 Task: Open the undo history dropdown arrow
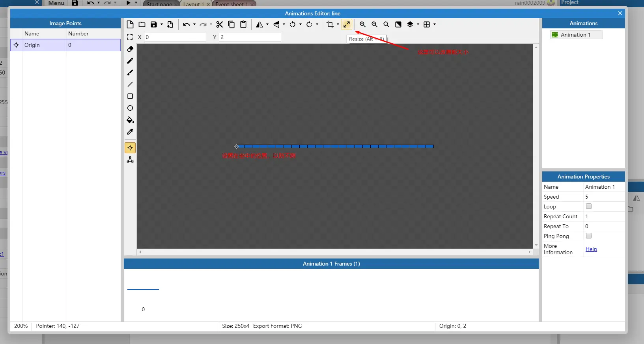coord(194,24)
